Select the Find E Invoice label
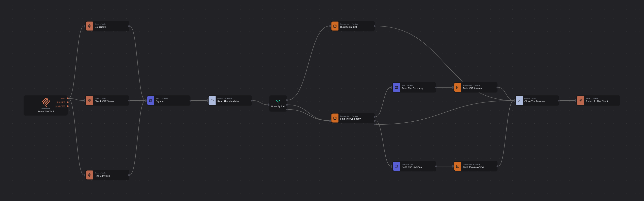Screen dimensions: 644x201 pyautogui.click(x=102, y=176)
